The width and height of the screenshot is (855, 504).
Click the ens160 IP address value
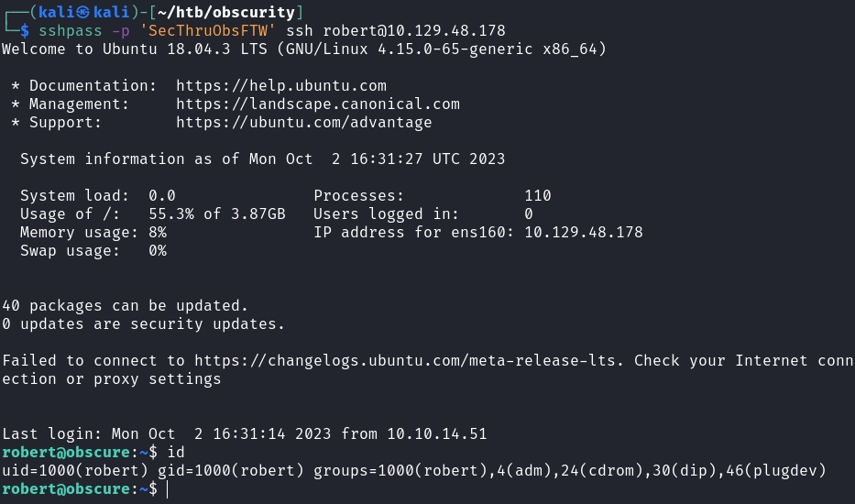584,233
